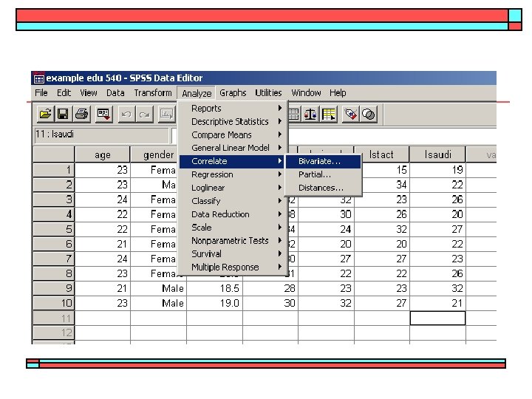The image size is (532, 399).
Task: Select row 10 header
Action: pos(54,303)
